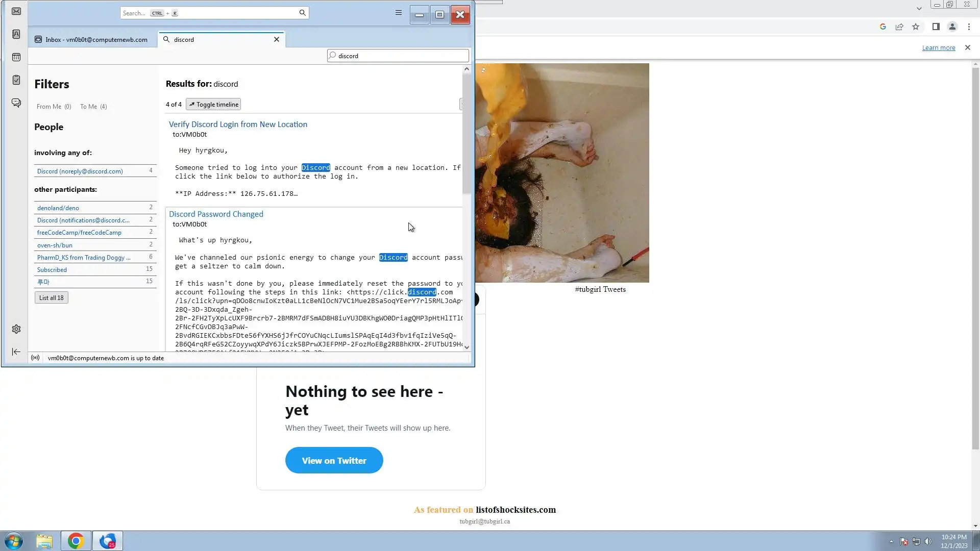
Task: Toggle the To Me filter
Action: pyautogui.click(x=93, y=107)
